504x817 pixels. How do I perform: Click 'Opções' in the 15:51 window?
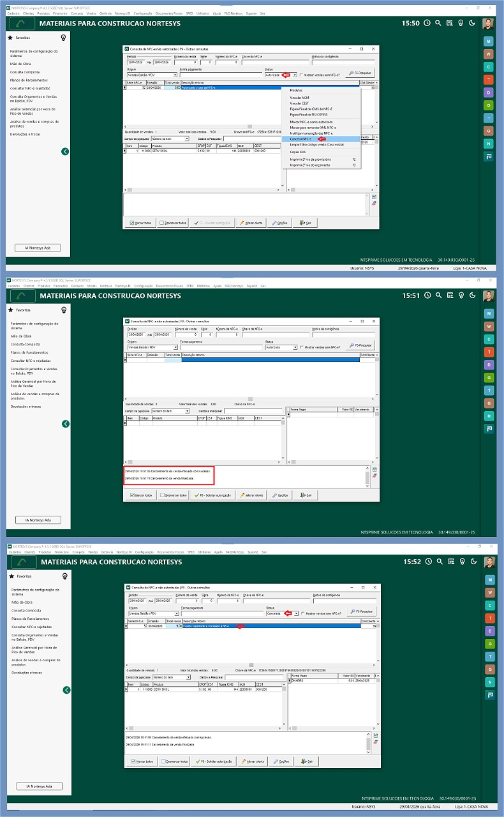pyautogui.click(x=279, y=495)
